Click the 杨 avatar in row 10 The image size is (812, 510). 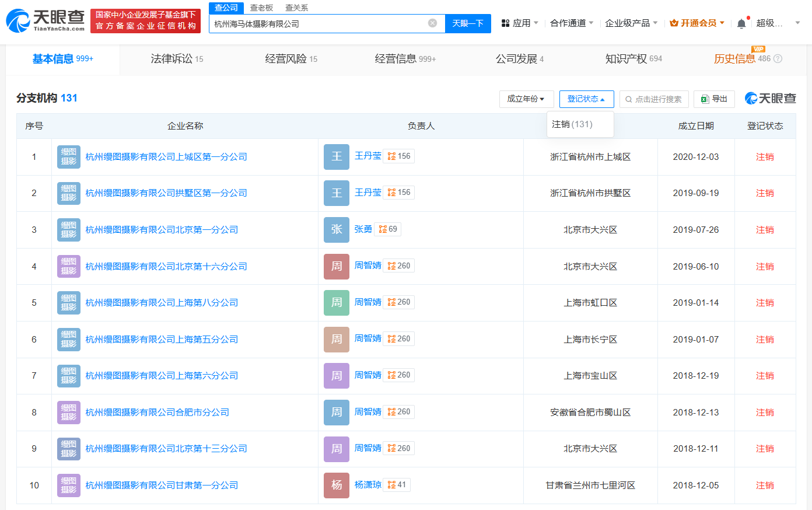coord(337,485)
